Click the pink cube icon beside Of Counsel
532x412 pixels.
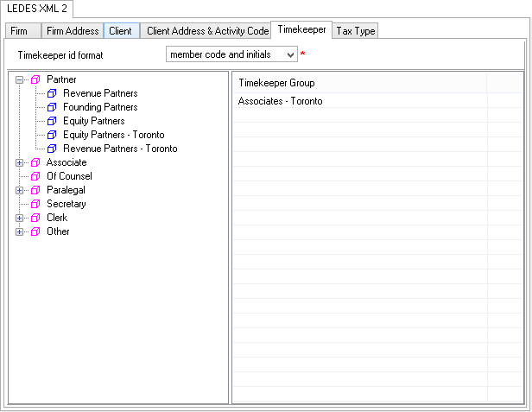tap(35, 176)
